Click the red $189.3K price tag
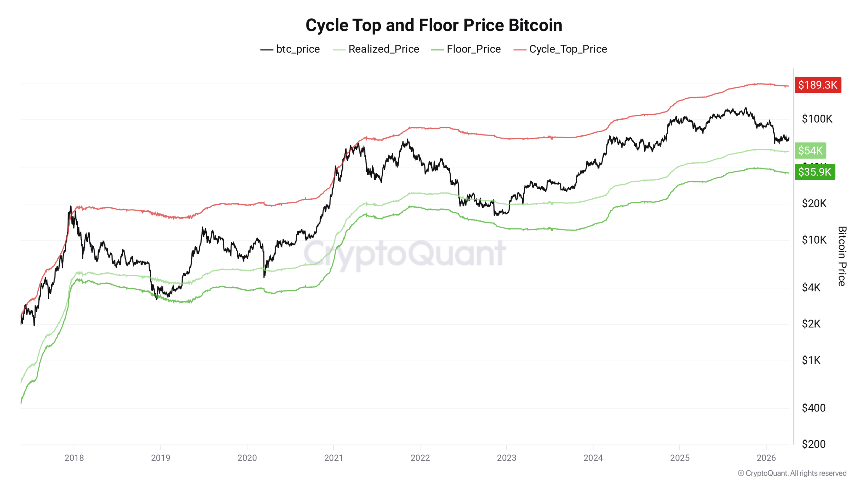Screen dimensions: 868x488 (817, 85)
